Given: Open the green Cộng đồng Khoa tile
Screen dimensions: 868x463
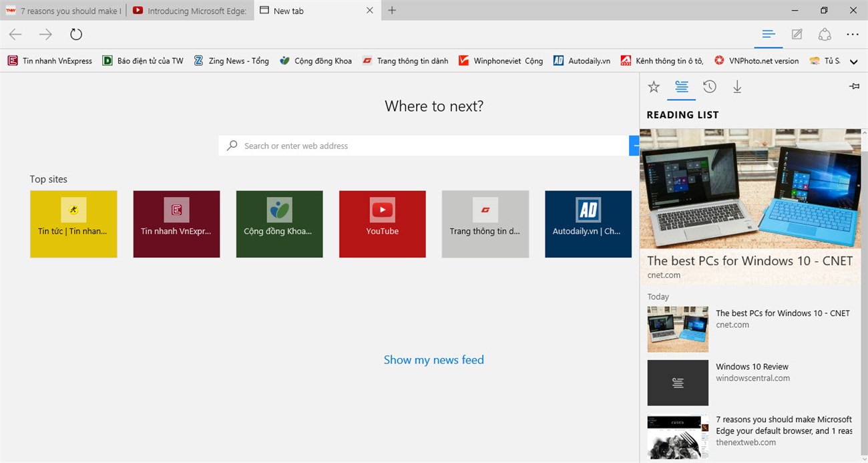Looking at the screenshot, I should pyautogui.click(x=279, y=224).
